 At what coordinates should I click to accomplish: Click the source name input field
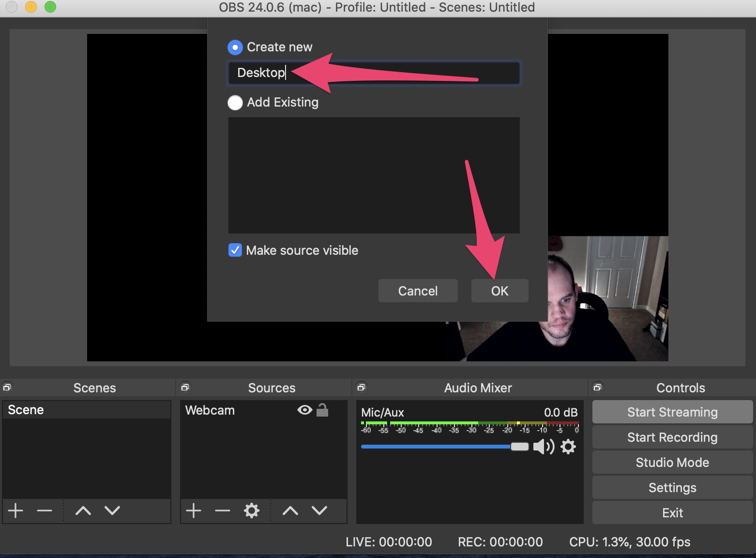tap(374, 73)
